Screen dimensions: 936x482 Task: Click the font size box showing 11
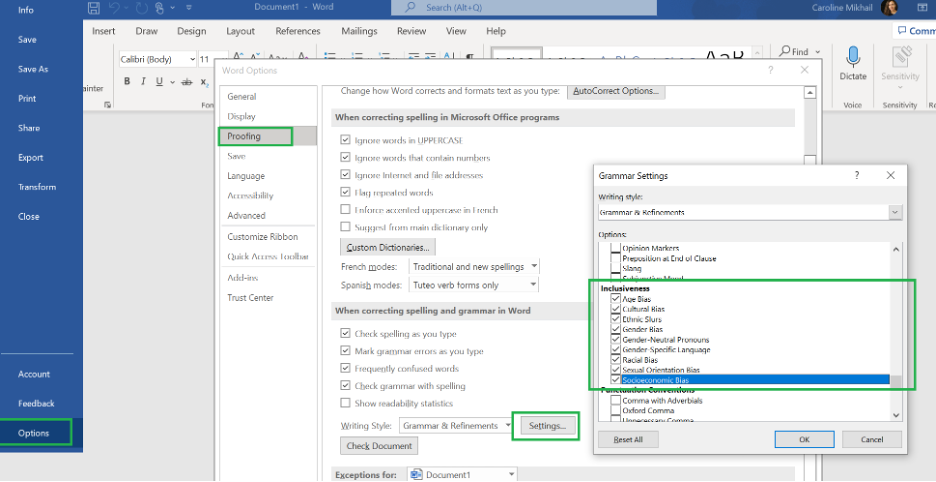[x=206, y=59]
